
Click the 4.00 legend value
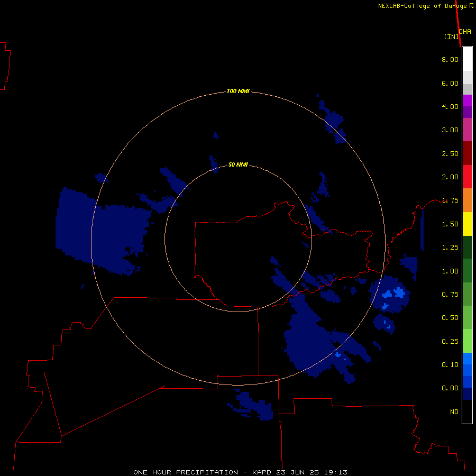[x=450, y=106]
